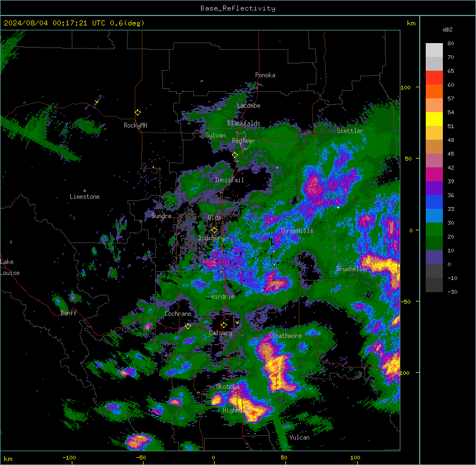Click the Base_Reflectivity title
Image resolution: width=476 pixels, height=465 pixels.
click(238, 8)
